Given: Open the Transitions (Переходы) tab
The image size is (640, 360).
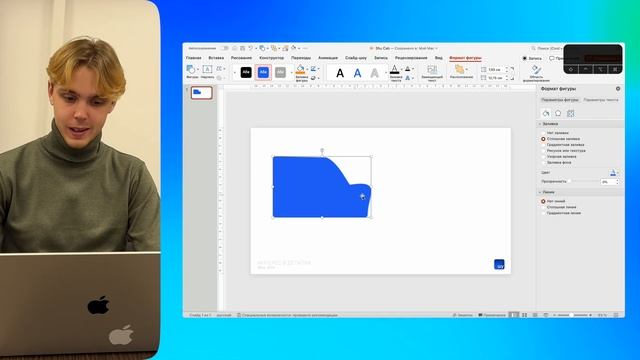Looking at the screenshot, I should click(301, 58).
